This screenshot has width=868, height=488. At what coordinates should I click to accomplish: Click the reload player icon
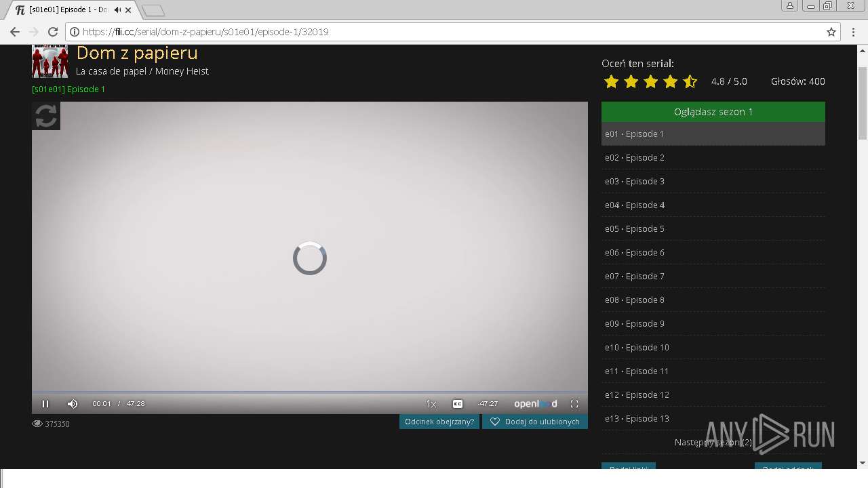46,116
